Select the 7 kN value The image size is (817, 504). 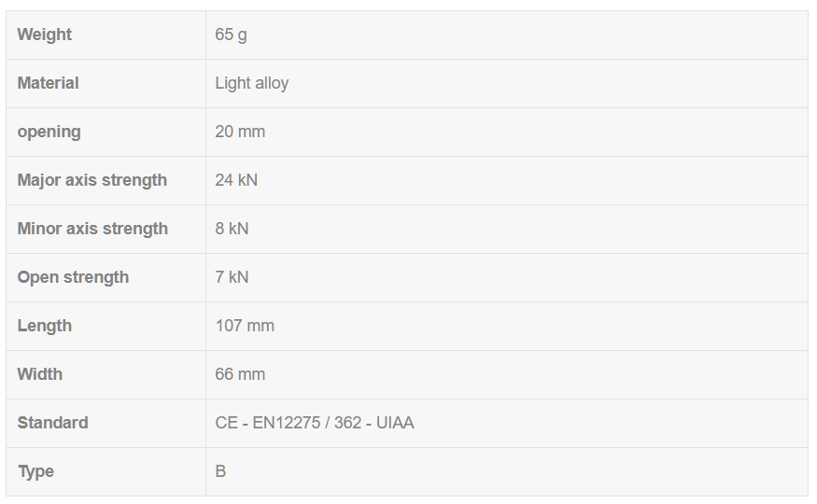232,277
